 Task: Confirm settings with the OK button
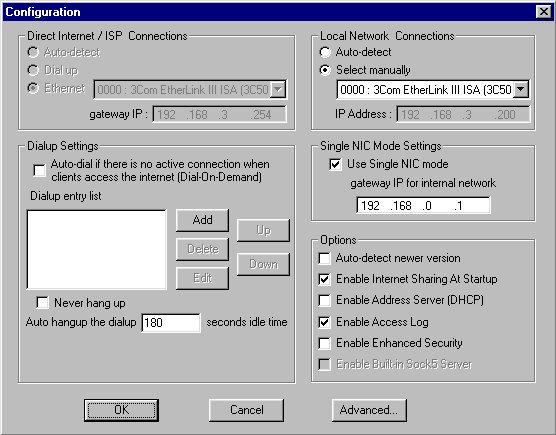121,410
